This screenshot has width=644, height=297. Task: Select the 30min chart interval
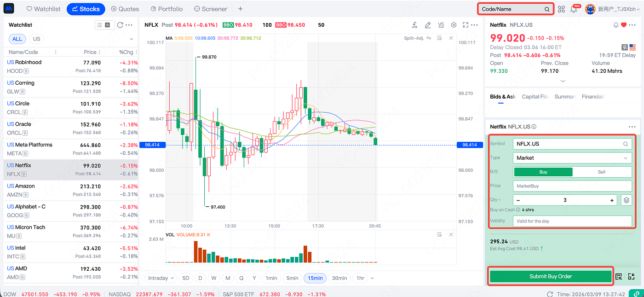(339, 278)
